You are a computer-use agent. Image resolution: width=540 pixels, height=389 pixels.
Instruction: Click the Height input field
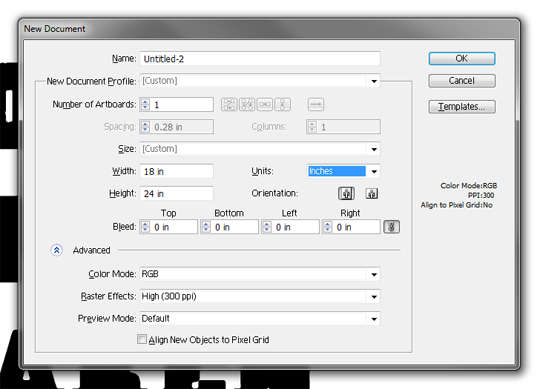pyautogui.click(x=176, y=193)
